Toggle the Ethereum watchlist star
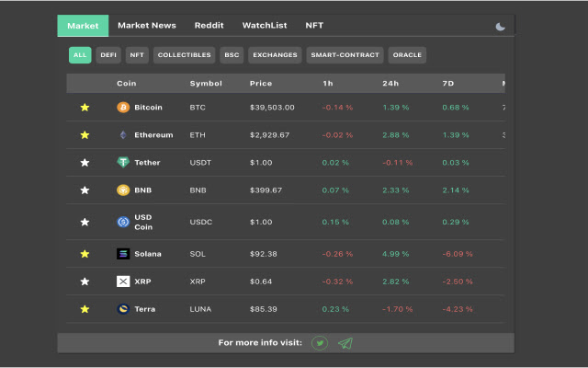Viewport: 588px width, 368px height. tap(85, 135)
